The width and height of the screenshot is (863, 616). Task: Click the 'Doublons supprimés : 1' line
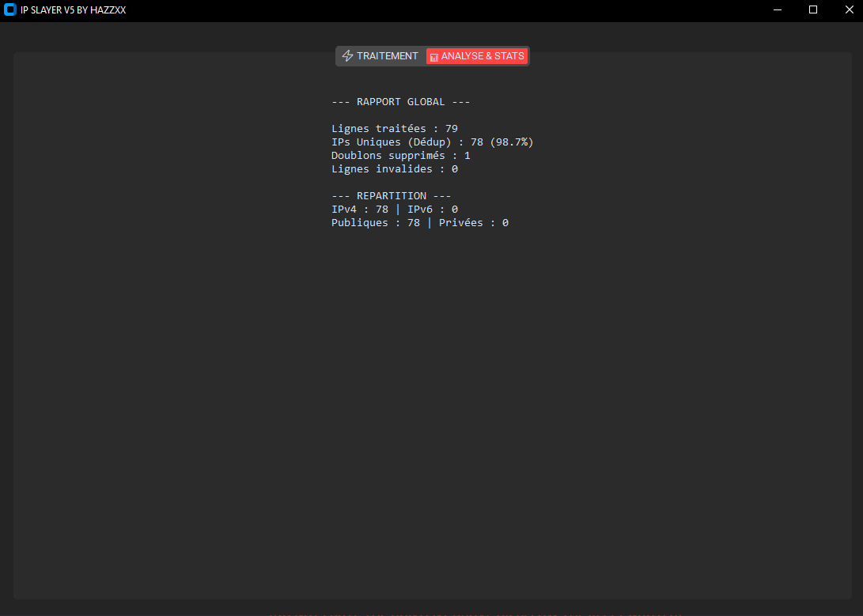[x=401, y=156]
